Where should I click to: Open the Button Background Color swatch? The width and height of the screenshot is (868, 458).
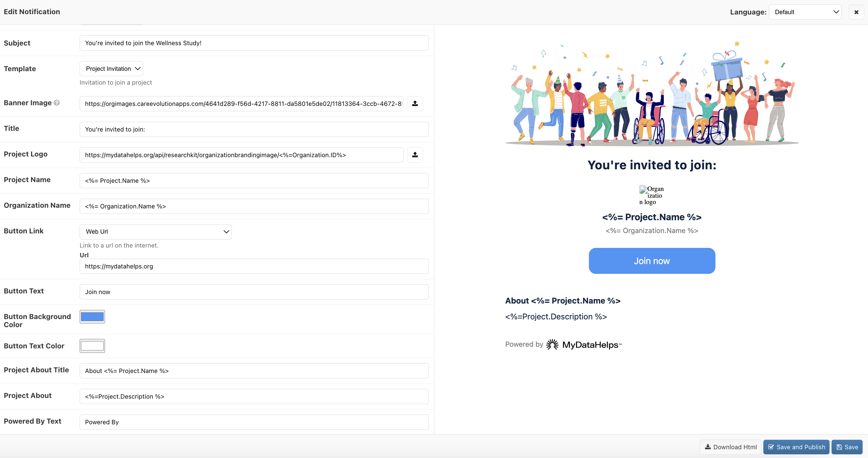pyautogui.click(x=92, y=317)
